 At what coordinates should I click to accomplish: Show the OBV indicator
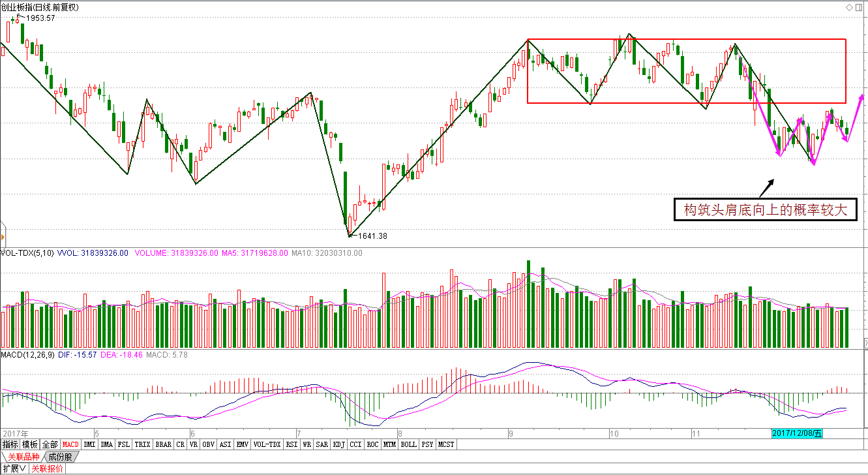click(x=209, y=444)
